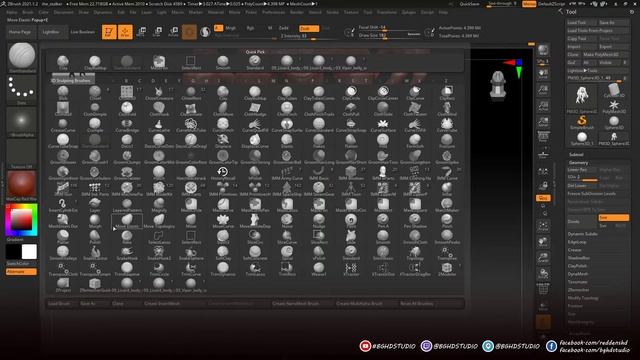640x360 pixels.
Task: Select the ZModeler brush
Action: (447, 269)
